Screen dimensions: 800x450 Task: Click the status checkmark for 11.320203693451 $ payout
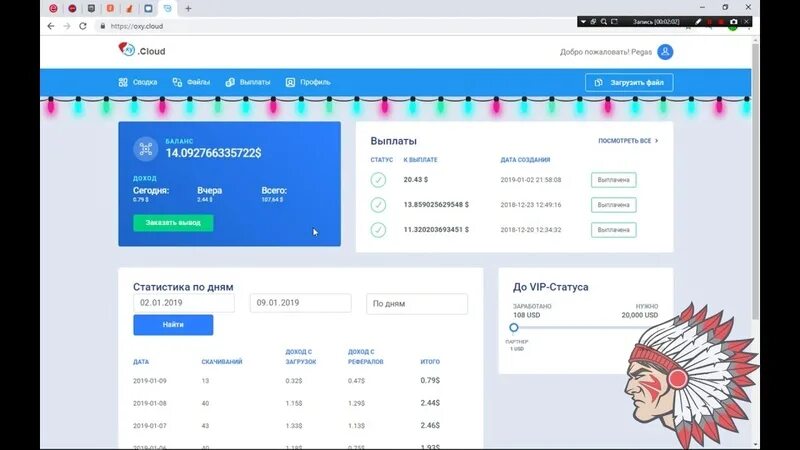378,230
